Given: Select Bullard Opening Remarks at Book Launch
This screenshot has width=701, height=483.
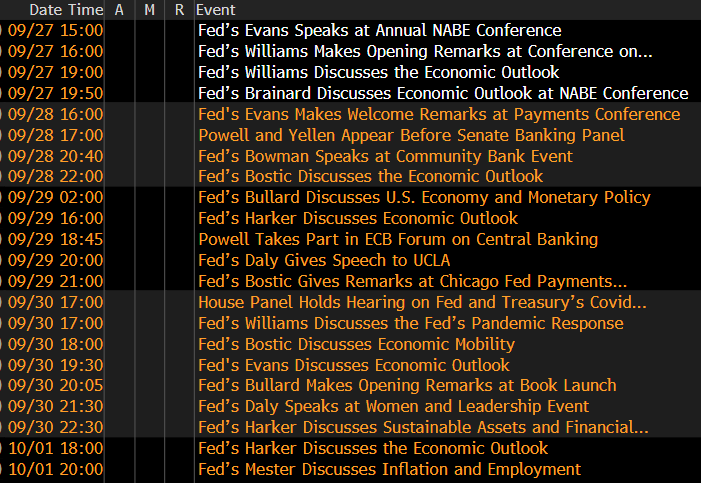Looking at the screenshot, I should 407,385.
